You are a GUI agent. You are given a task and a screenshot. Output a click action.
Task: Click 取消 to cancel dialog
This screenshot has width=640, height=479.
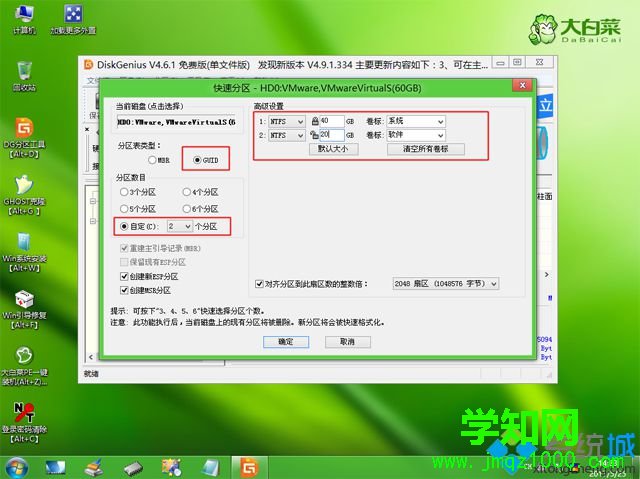point(348,342)
